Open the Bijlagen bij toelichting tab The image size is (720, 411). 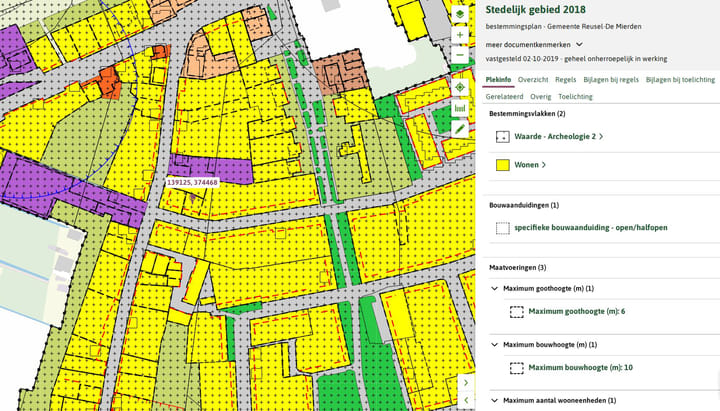tap(680, 79)
